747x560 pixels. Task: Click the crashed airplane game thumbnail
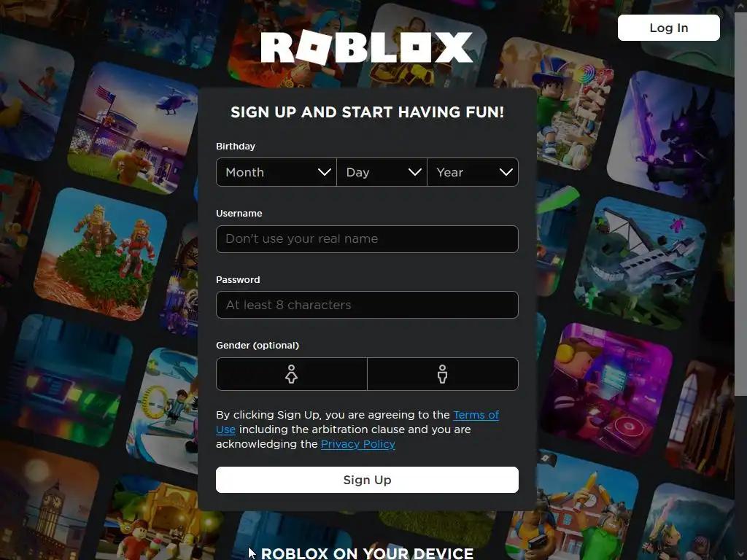click(640, 263)
